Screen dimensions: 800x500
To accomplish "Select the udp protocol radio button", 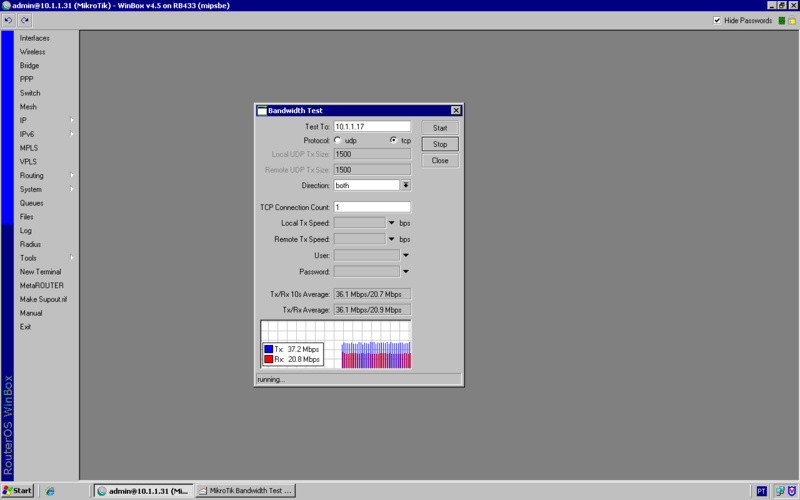I will [x=338, y=140].
